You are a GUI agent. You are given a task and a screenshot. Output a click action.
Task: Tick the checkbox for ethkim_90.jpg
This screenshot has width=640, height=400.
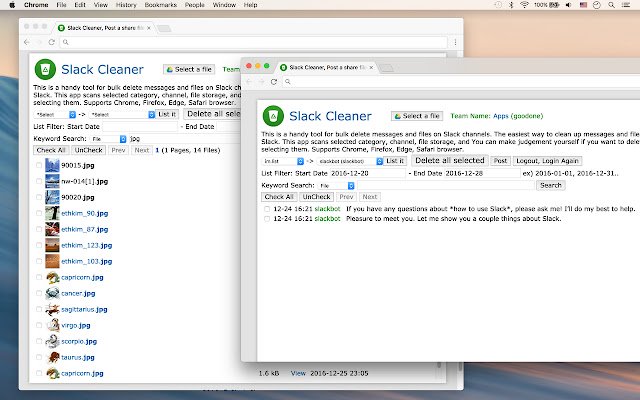(39, 213)
